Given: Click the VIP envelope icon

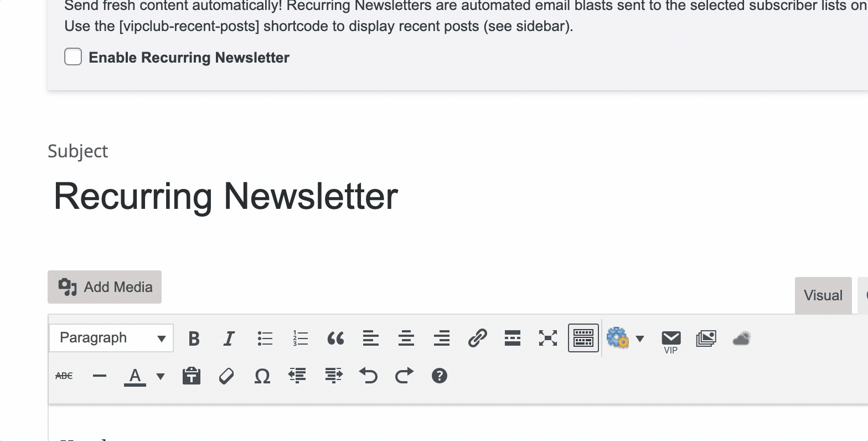Looking at the screenshot, I should [671, 339].
